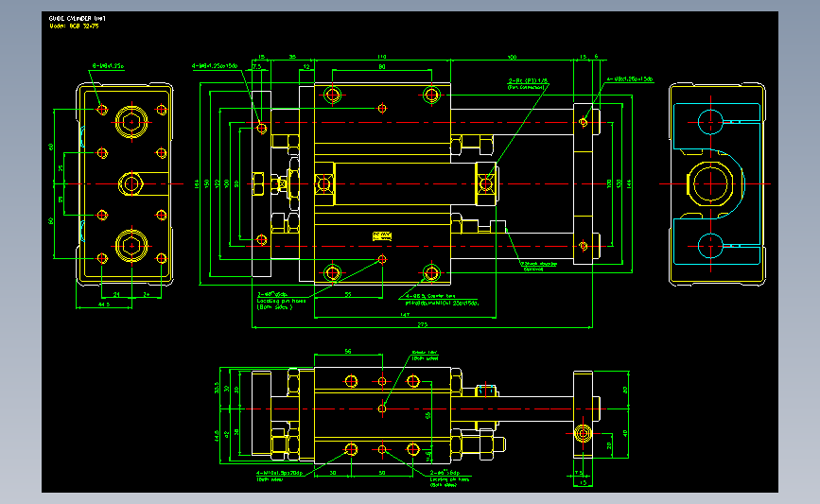Select the 164 height dimension value
The height and width of the screenshot is (504, 820).
[x=197, y=184]
